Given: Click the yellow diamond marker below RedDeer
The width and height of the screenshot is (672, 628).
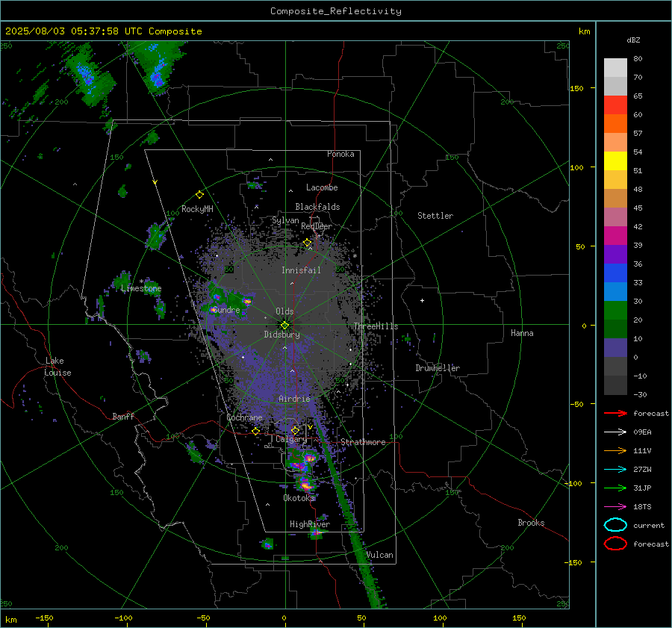Looking at the screenshot, I should pos(307,243).
